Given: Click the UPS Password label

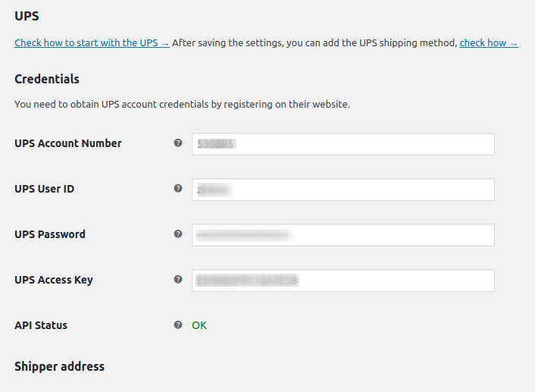Looking at the screenshot, I should pyautogui.click(x=50, y=234).
